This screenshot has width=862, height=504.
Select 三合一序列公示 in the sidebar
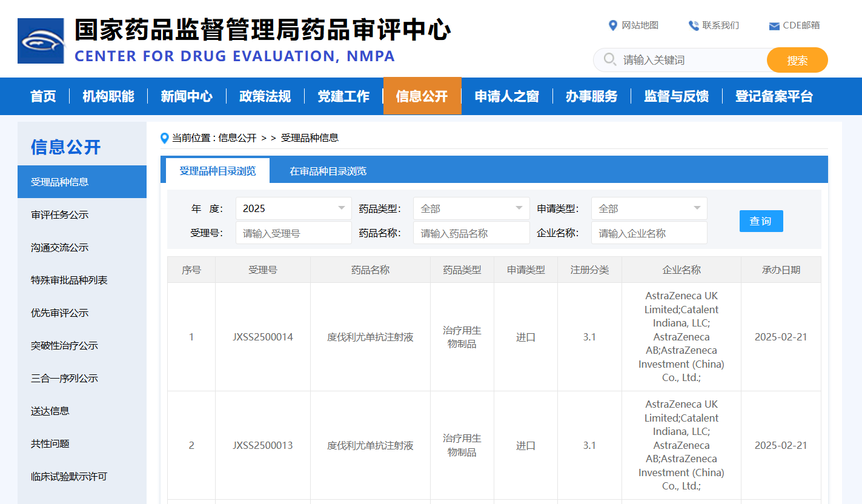pos(82,378)
